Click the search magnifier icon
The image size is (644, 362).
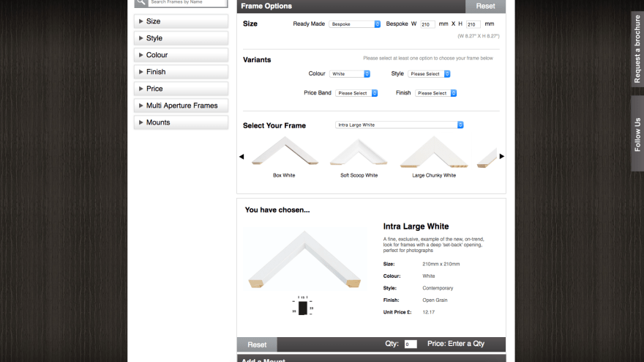[x=141, y=2]
